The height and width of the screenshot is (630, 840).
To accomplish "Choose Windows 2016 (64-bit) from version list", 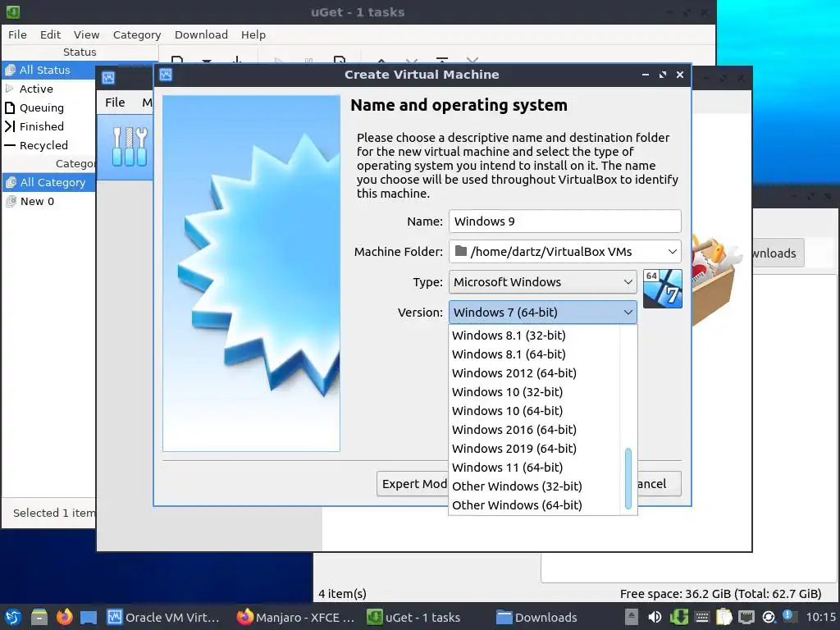I will (x=534, y=430).
